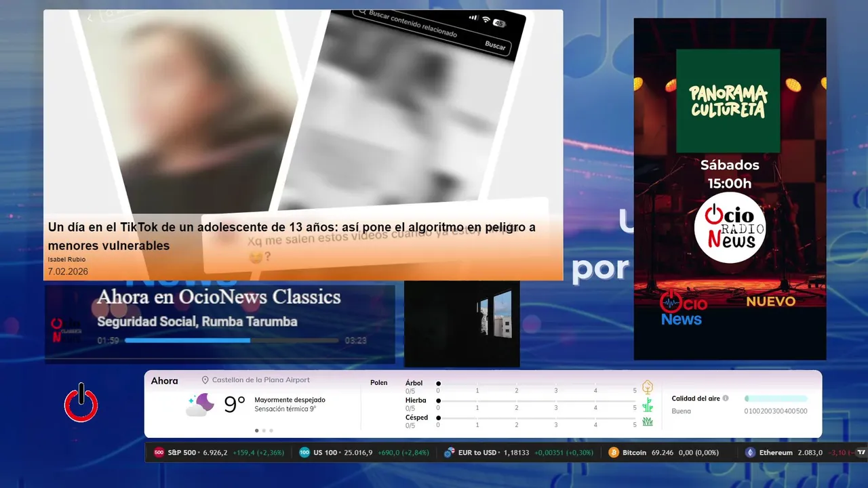Viewport: 868px width, 488px height.
Task: Click the magnifier icon in search bar
Action: point(362,12)
